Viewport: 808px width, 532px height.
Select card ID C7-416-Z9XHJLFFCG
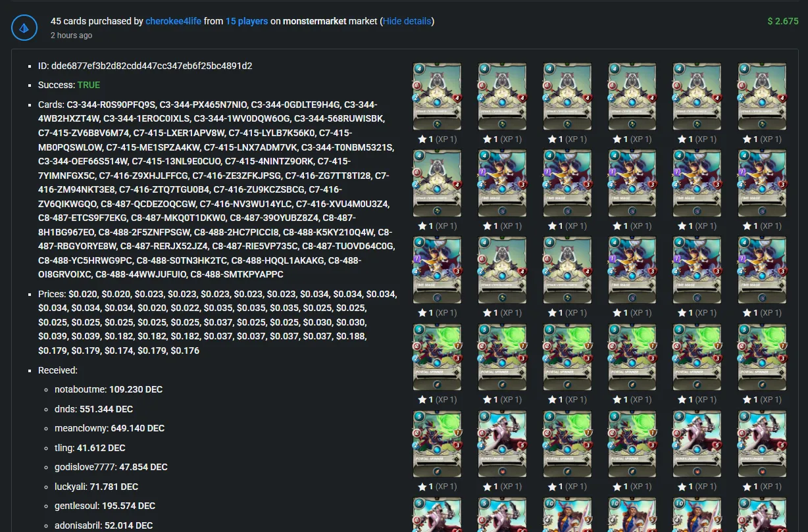pos(143,176)
